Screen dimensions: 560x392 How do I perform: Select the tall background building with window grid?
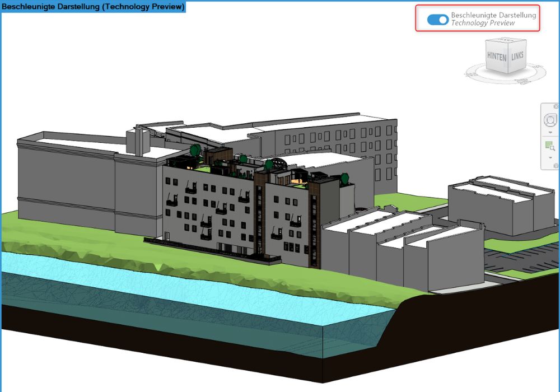pyautogui.click(x=336, y=140)
